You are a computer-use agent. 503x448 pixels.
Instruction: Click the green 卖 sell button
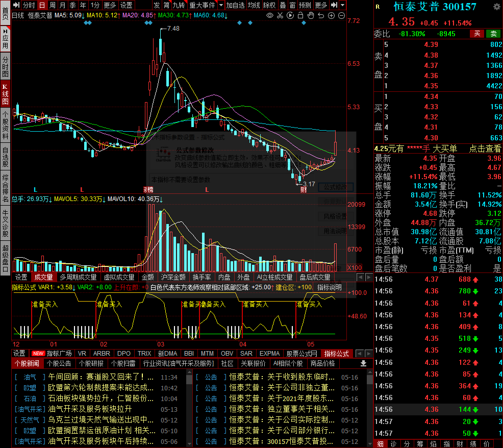[494, 34]
